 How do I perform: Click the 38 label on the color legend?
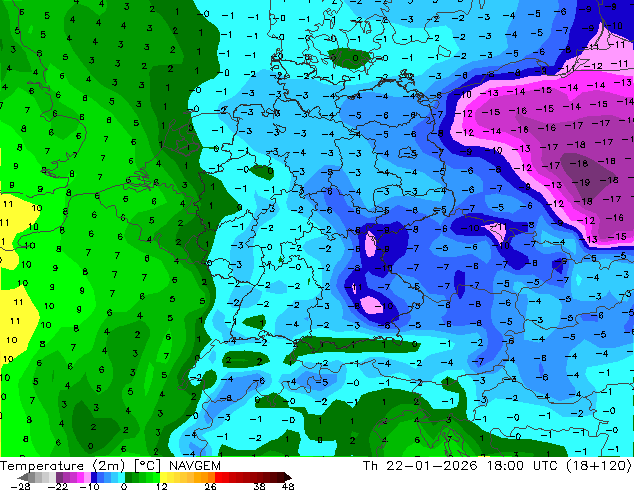click(x=260, y=486)
